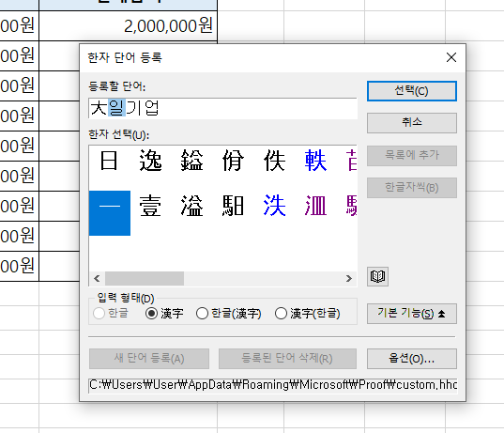Click the custom.hhc dictionary path field

[273, 385]
